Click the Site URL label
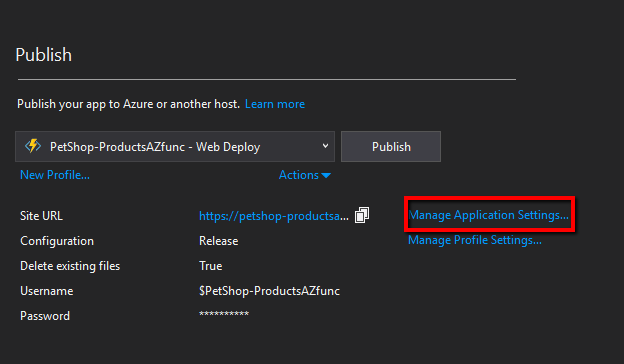 coord(41,216)
